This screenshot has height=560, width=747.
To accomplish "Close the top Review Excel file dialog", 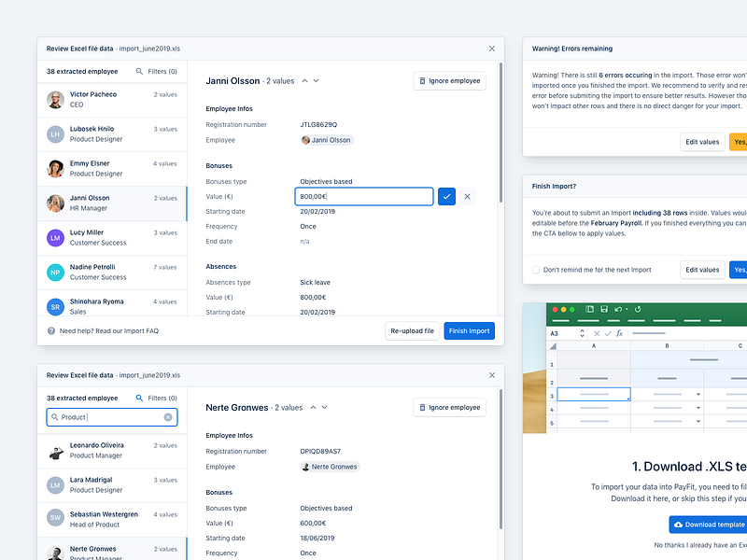I will click(492, 49).
